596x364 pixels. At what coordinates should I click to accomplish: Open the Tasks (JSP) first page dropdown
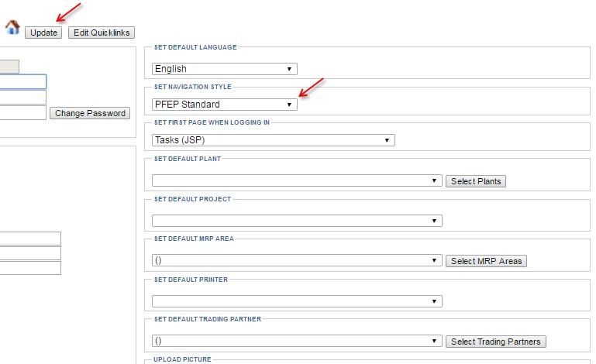coord(274,140)
